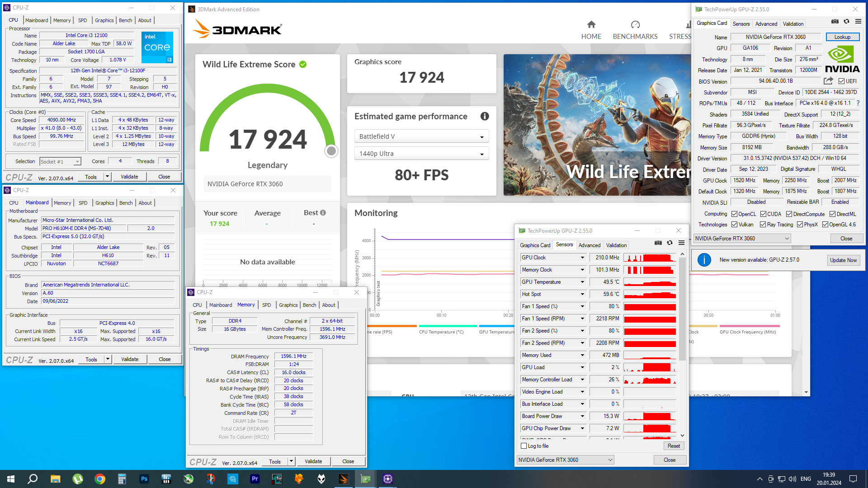
Task: Open Graphics tab in Memory CPU-Z window
Action: 288,305
